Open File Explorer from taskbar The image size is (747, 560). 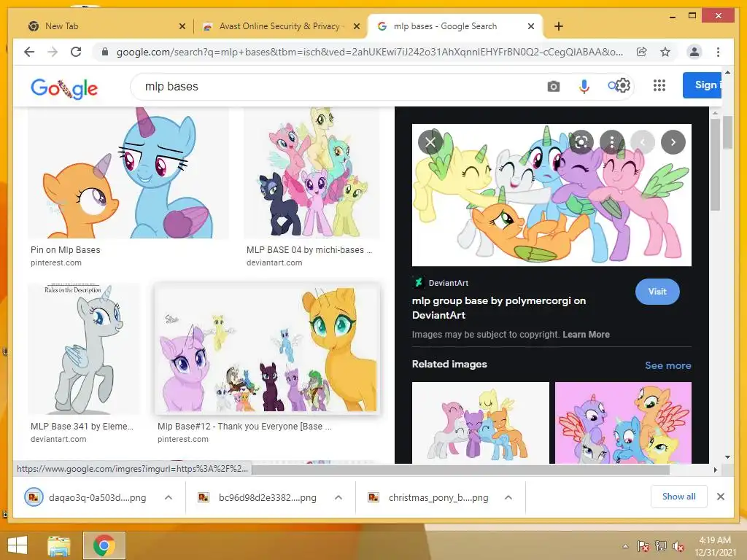pyautogui.click(x=59, y=545)
